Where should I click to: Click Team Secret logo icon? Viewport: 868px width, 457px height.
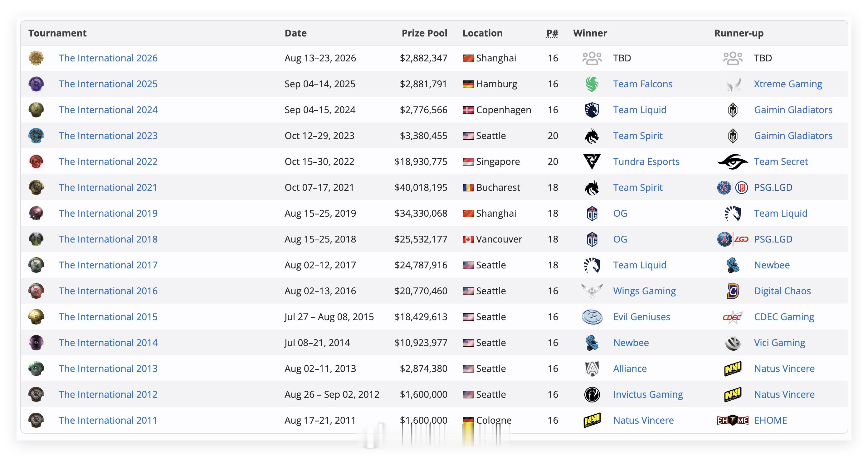click(733, 162)
